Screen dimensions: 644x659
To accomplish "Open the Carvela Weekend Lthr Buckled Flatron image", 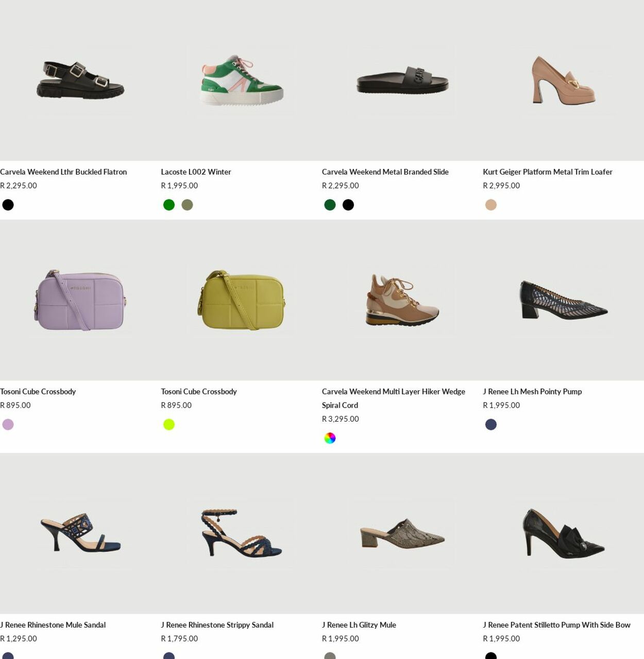I will (x=80, y=80).
